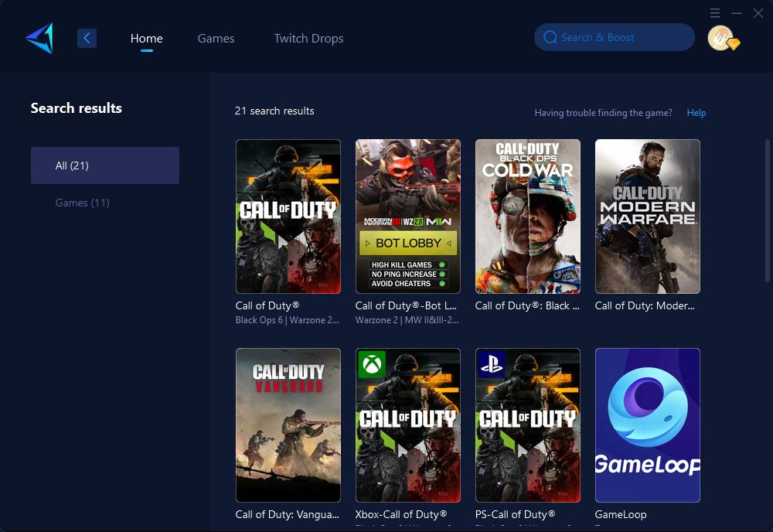Image resolution: width=773 pixels, height=532 pixels.
Task: Click 'Black Ops 6 | Warzone 2...' subtitle
Action: coord(288,320)
